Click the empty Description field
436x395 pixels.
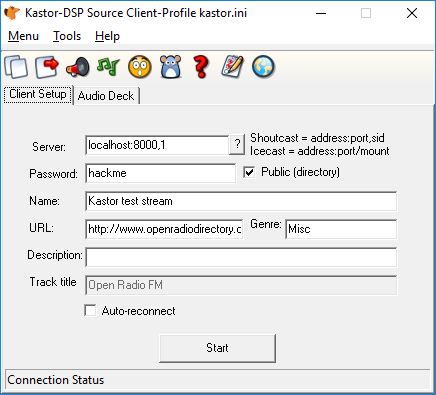tap(241, 257)
